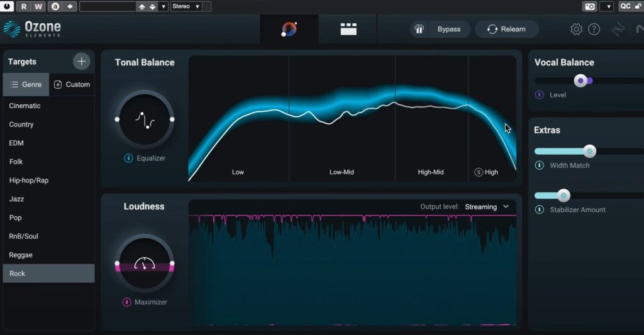Add a new target with plus button
644x335 pixels.
coord(81,62)
